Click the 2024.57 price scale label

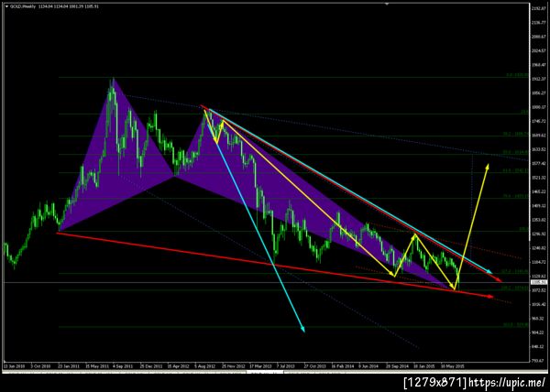point(538,50)
